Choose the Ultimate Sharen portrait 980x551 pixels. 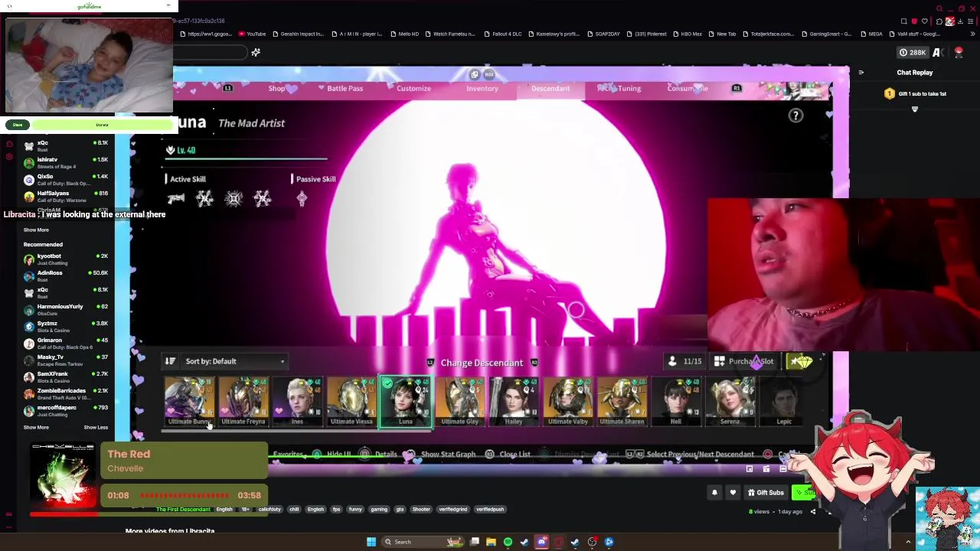coord(622,401)
